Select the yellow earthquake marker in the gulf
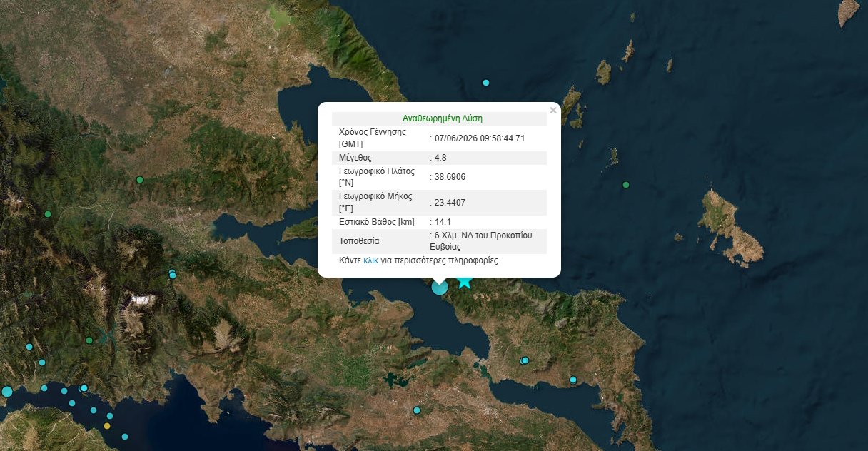This screenshot has height=451, width=868. [107, 426]
